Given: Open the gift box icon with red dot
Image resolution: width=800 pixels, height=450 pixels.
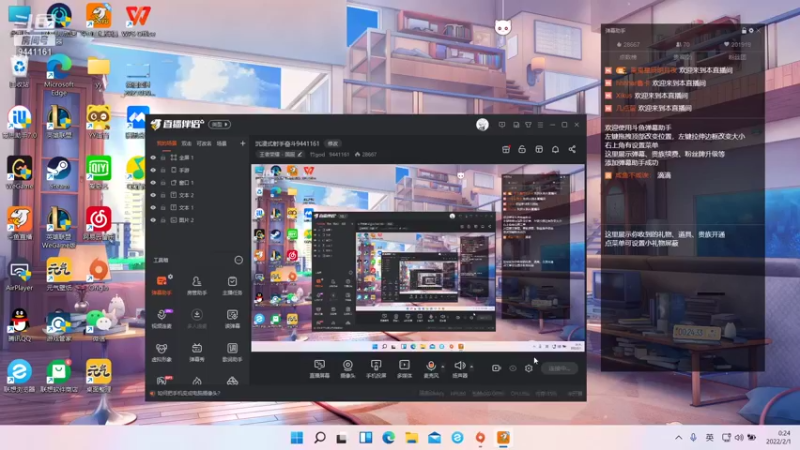Looking at the screenshot, I should (x=506, y=149).
